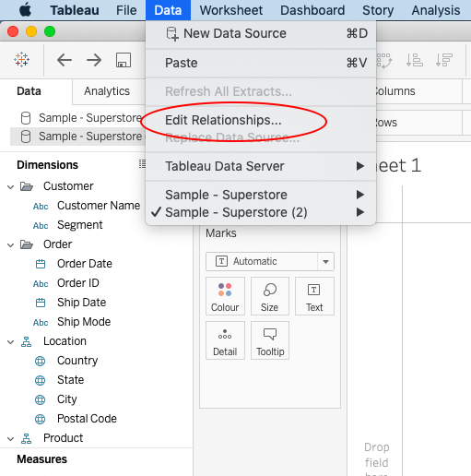Collapse the Product hierarchy
The image size is (471, 476).
(x=10, y=439)
